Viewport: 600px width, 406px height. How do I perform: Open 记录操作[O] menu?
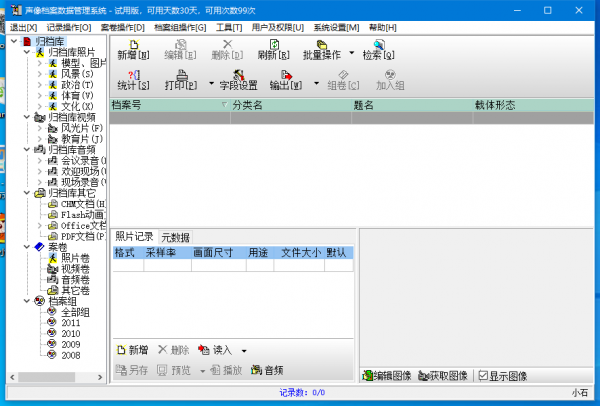point(69,28)
